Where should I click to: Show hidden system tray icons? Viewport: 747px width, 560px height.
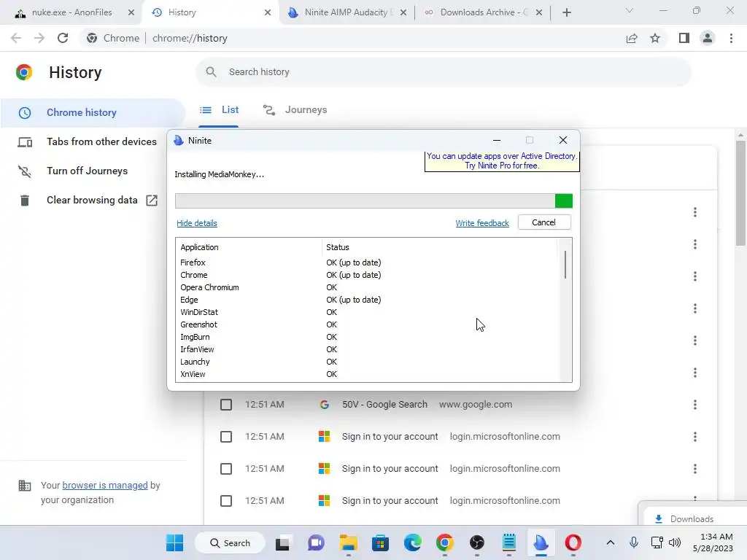[x=611, y=542]
